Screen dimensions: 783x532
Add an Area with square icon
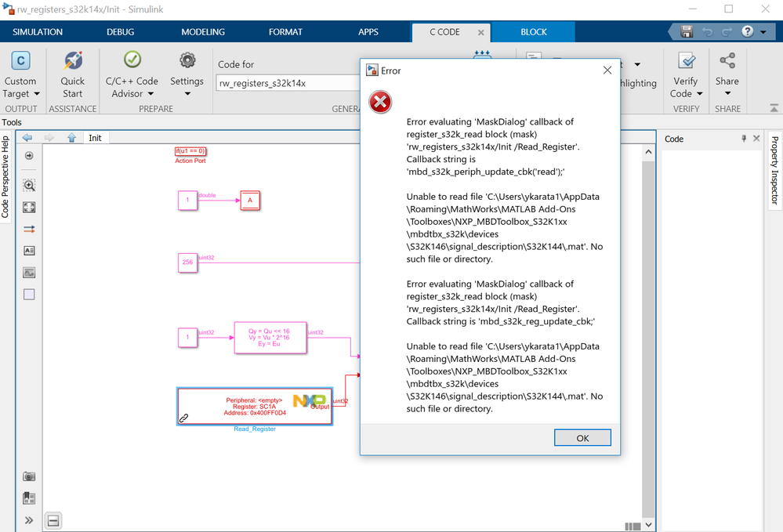(29, 295)
